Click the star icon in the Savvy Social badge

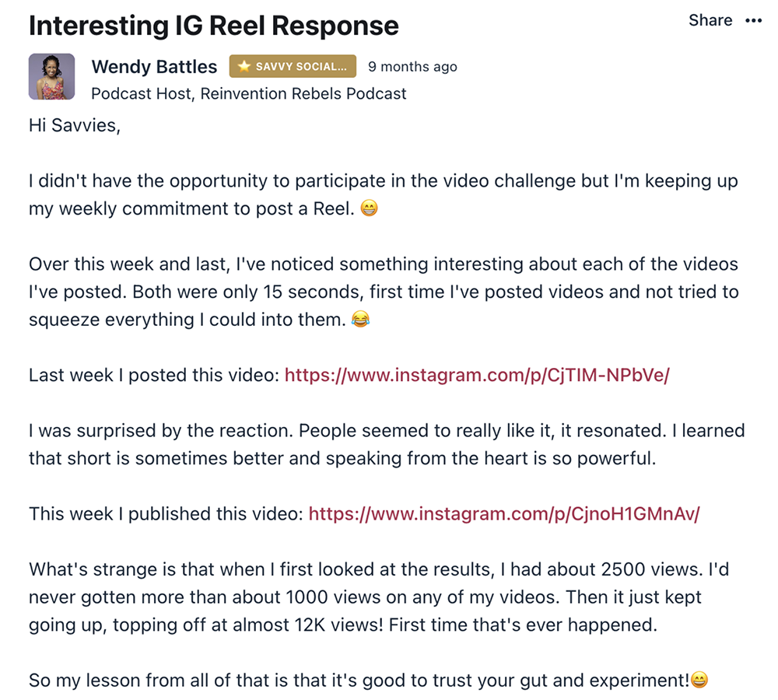[x=244, y=67]
